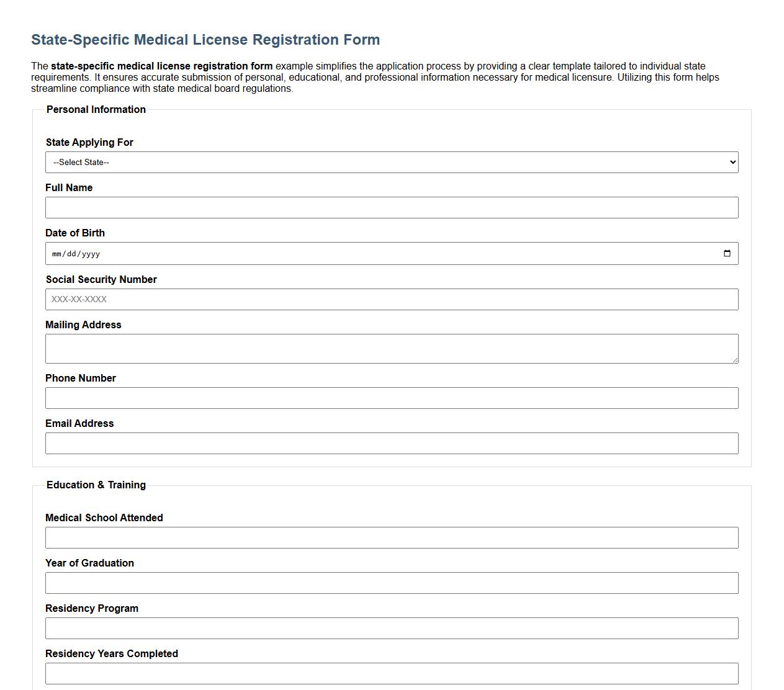Click the form title heading

[x=205, y=39]
